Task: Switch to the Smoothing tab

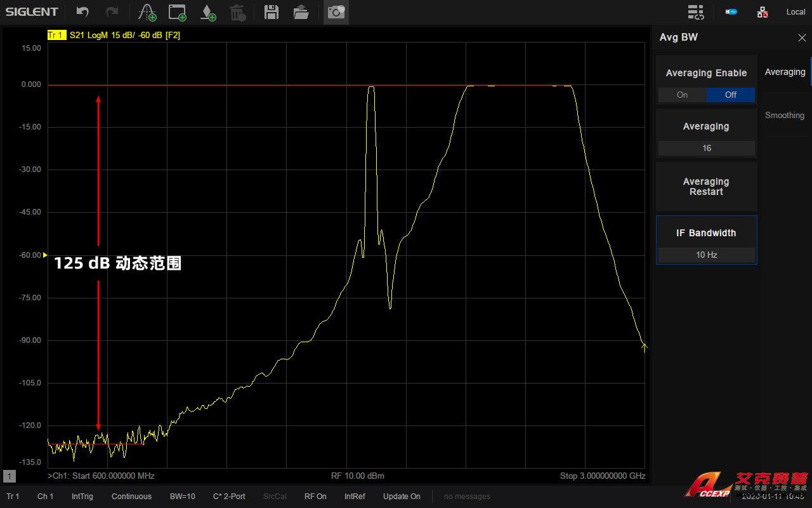Action: (784, 115)
